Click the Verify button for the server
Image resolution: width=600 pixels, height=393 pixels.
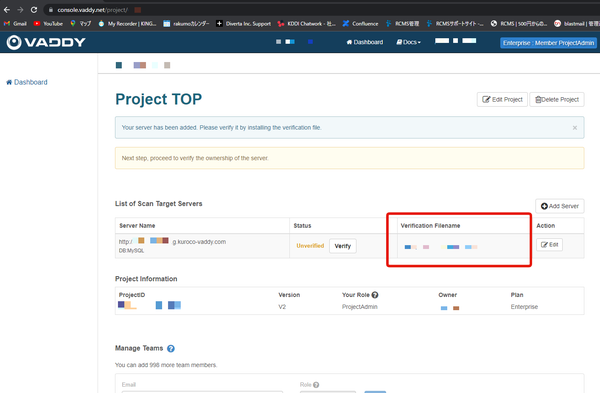[x=342, y=246]
